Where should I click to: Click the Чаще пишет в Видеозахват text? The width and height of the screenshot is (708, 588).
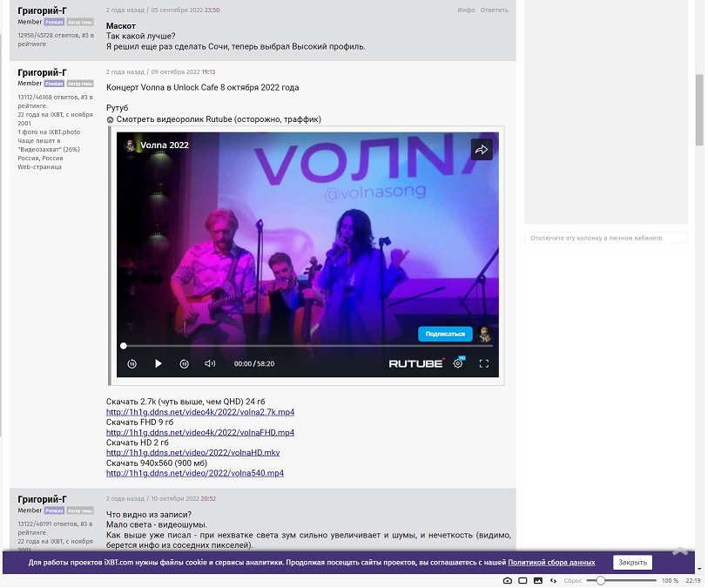pyautogui.click(x=49, y=145)
